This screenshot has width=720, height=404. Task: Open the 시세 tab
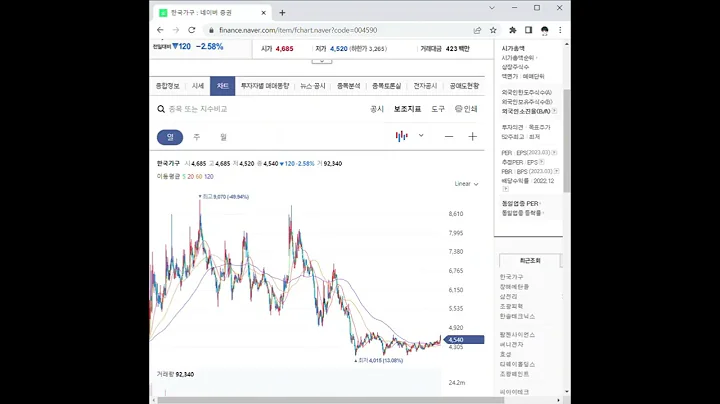click(198, 86)
